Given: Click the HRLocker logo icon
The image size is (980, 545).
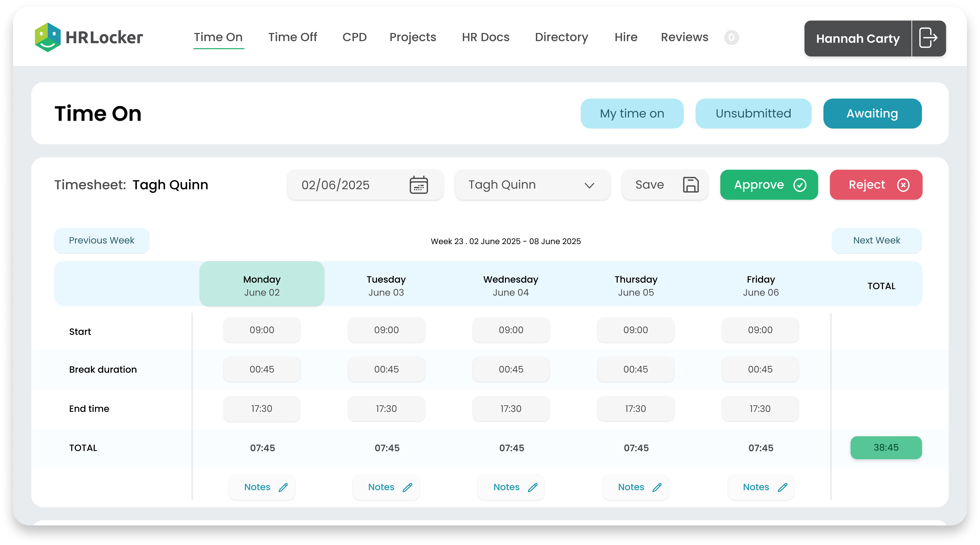Looking at the screenshot, I should click(x=48, y=37).
